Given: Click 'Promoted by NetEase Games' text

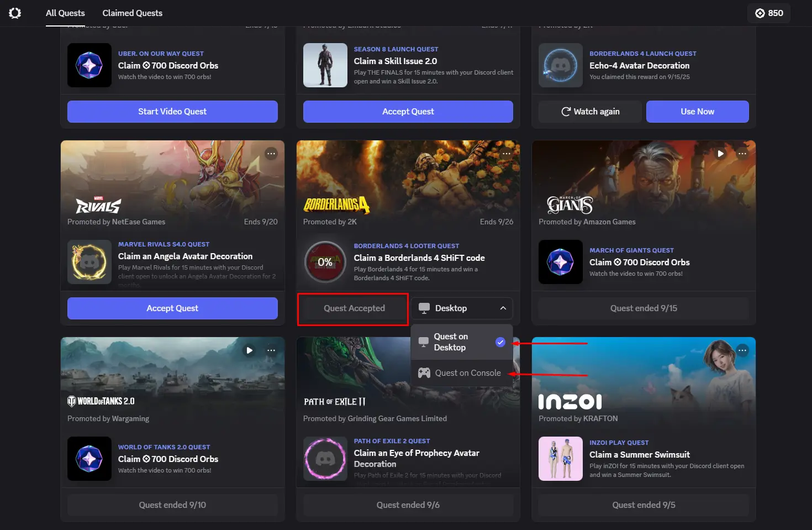Looking at the screenshot, I should point(116,222).
